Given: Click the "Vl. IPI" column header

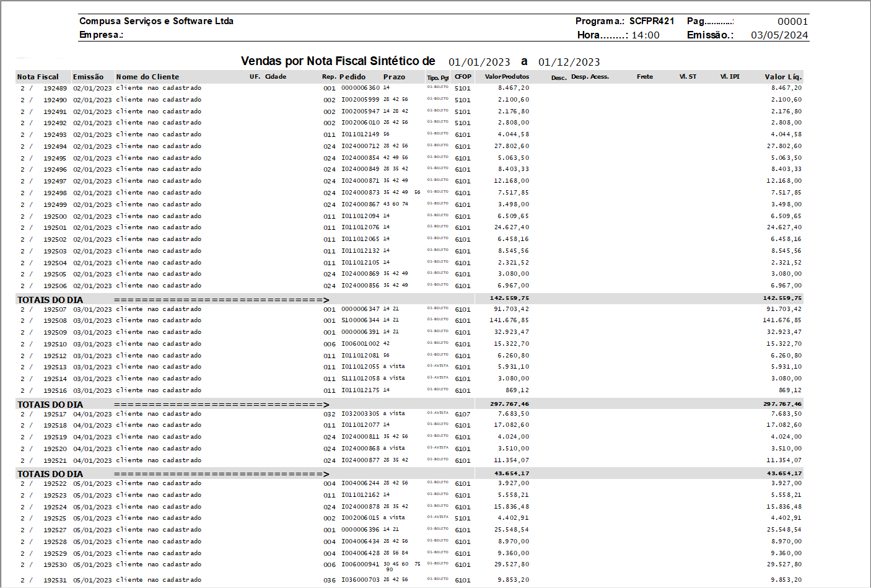Looking at the screenshot, I should (x=730, y=77).
